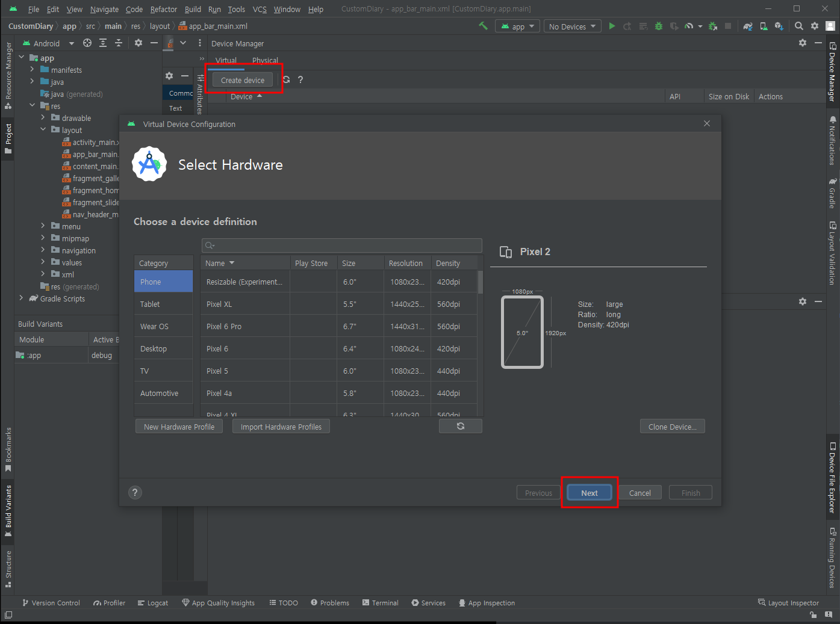Open the Refactor menu

pyautogui.click(x=163, y=9)
